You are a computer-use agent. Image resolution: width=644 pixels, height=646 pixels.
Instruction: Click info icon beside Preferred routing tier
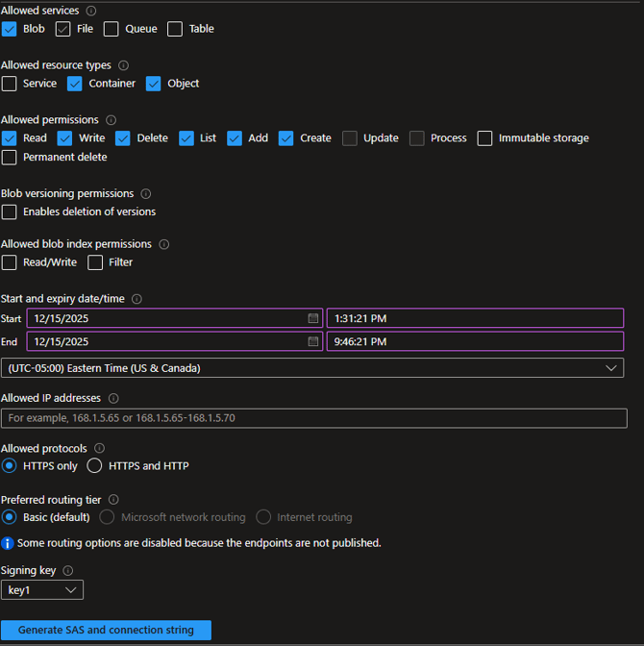tap(113, 500)
